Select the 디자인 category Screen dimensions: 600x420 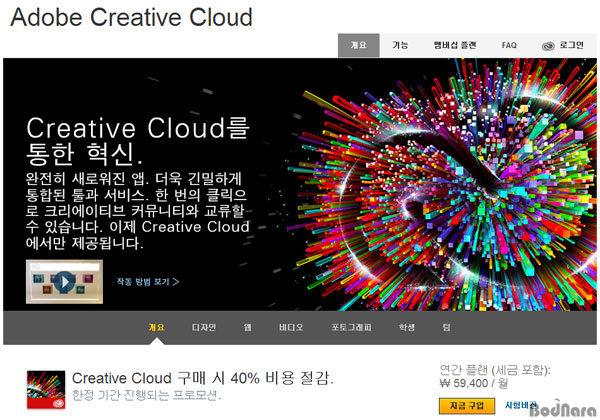click(204, 327)
